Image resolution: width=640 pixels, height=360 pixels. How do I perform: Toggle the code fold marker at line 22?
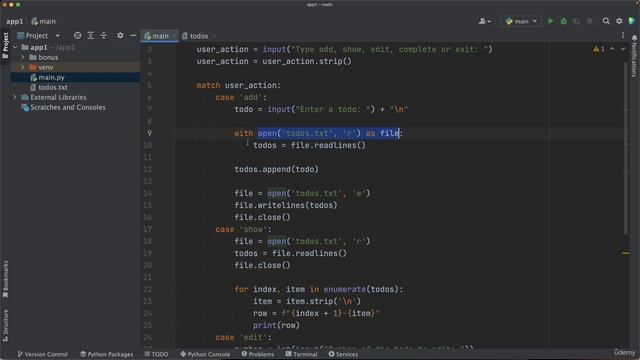click(x=174, y=289)
